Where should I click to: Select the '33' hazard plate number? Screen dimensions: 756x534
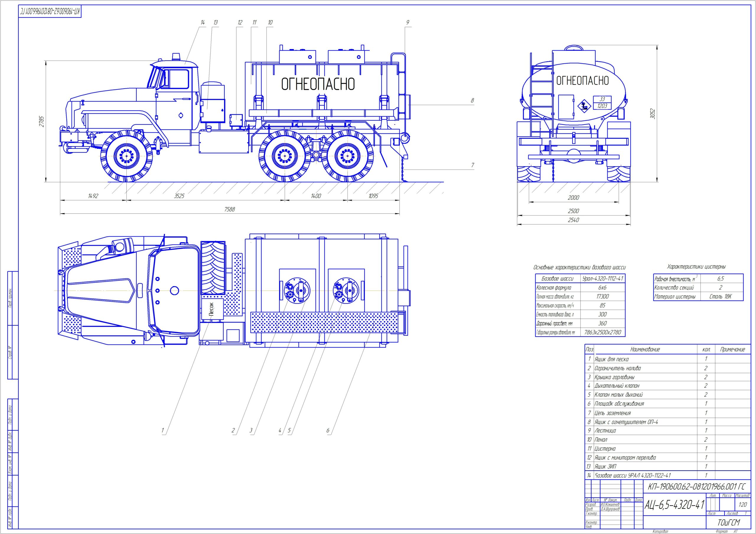pos(602,99)
